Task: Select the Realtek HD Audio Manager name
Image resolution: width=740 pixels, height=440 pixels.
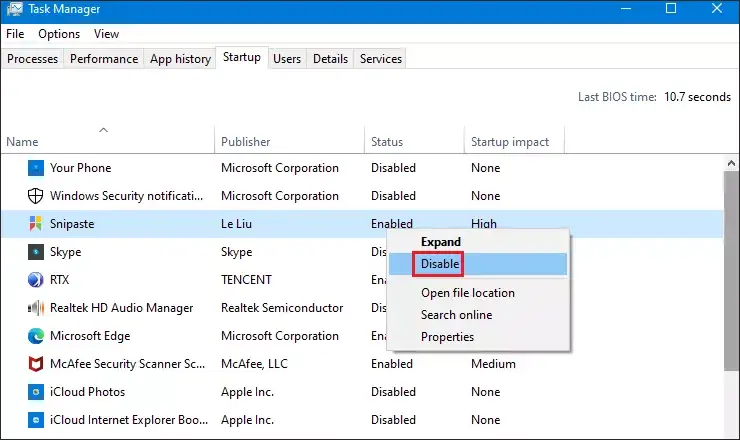Action: tap(122, 308)
